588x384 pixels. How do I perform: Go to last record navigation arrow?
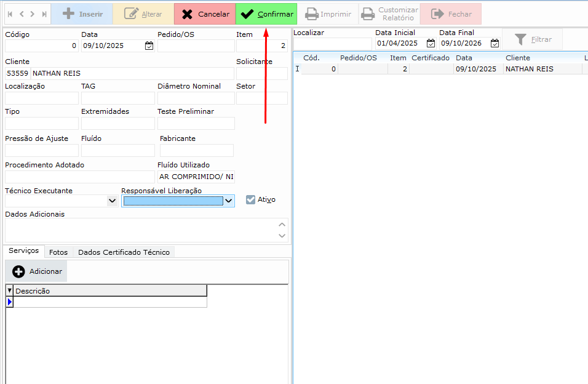(44, 14)
